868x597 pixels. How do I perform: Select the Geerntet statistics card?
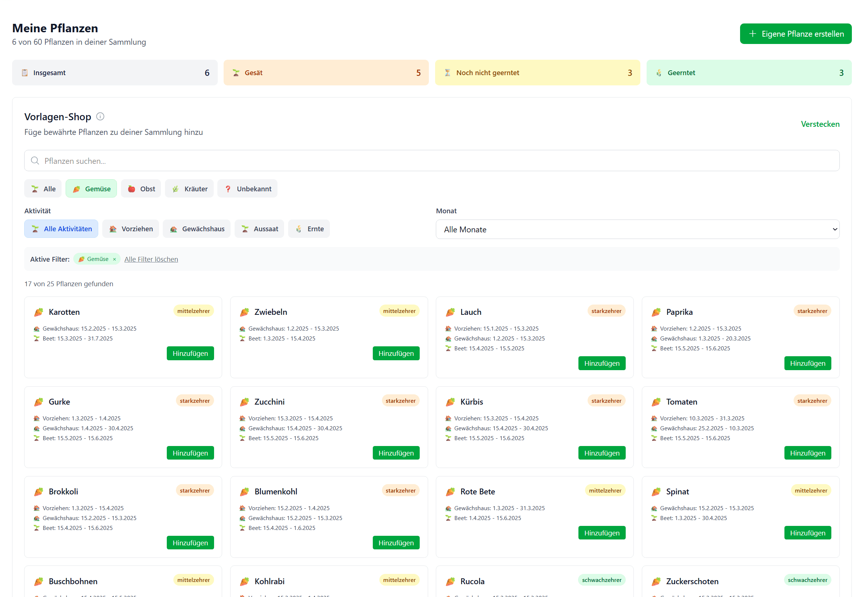pyautogui.click(x=749, y=73)
